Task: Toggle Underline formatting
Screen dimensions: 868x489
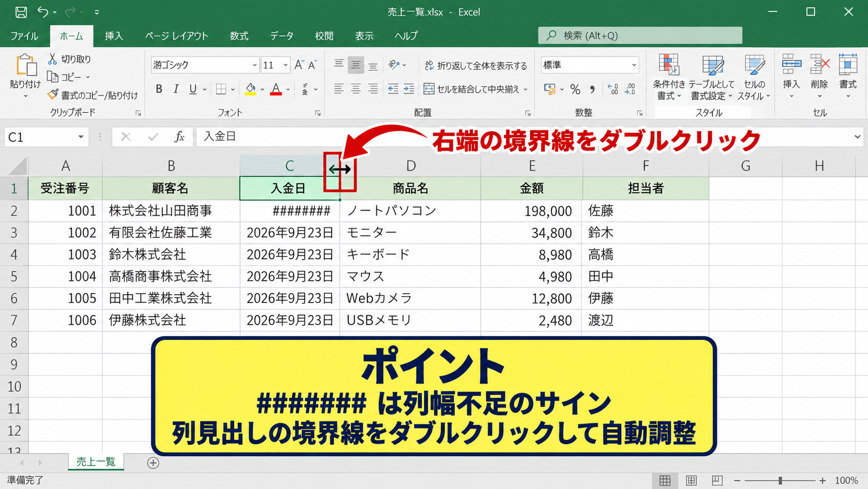Action: (193, 89)
